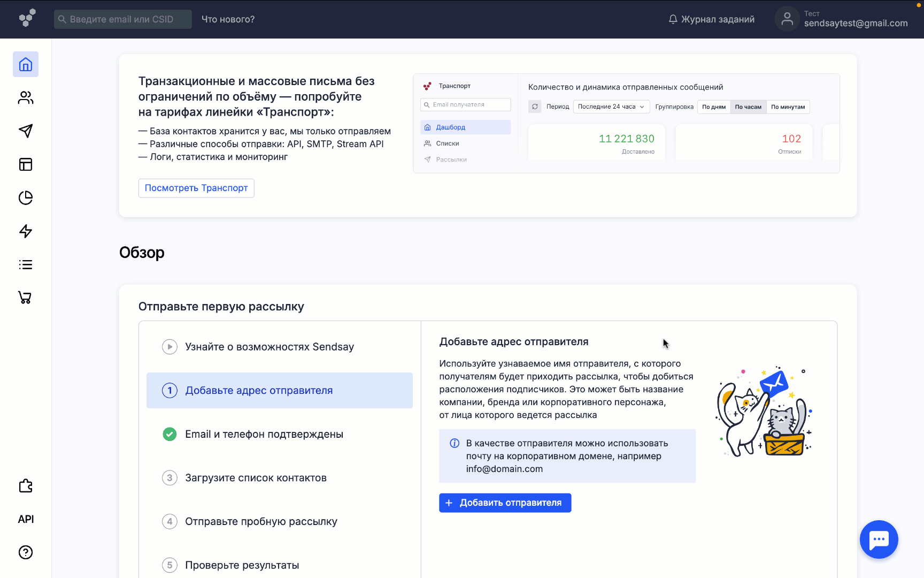The image size is (924, 578).
Task: Open the Campaigns paper plane icon
Action: click(26, 131)
